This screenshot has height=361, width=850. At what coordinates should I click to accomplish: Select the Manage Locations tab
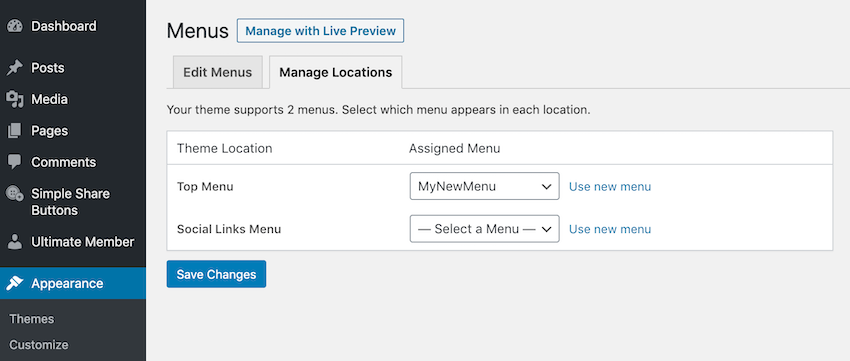coord(336,72)
